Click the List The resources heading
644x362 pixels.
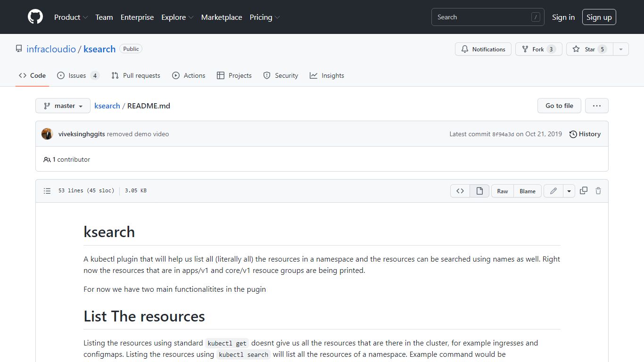144,316
